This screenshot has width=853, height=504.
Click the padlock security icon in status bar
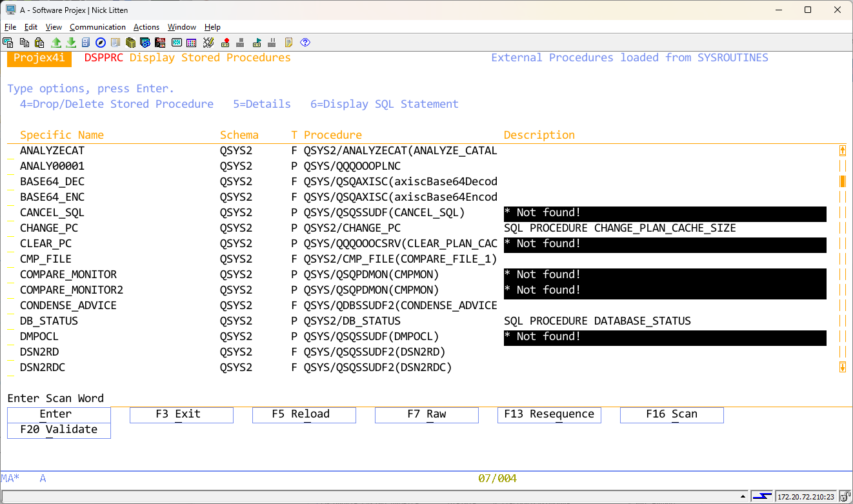pyautogui.click(x=845, y=497)
